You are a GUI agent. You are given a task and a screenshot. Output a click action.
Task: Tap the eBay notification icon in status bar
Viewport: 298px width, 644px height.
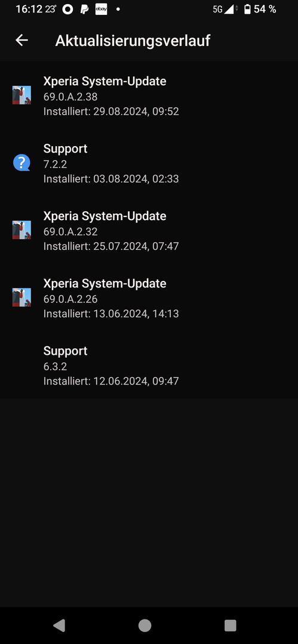tap(102, 10)
